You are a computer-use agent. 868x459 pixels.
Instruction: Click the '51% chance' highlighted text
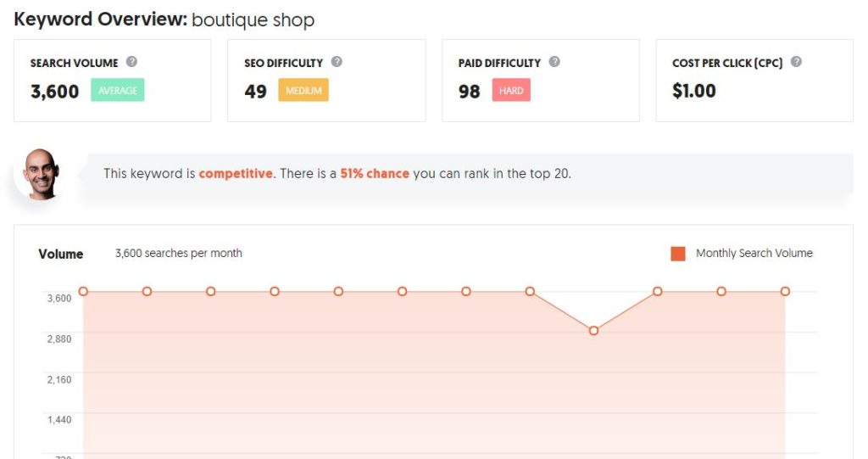(x=375, y=174)
